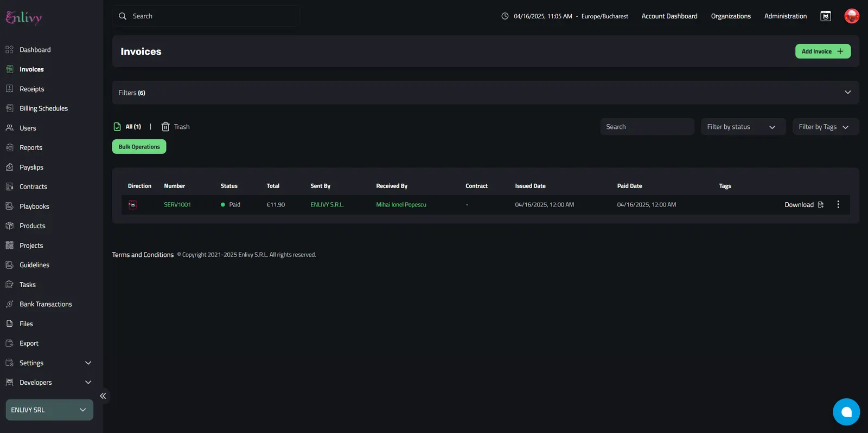Open the calendar icon in header

pyautogui.click(x=826, y=16)
